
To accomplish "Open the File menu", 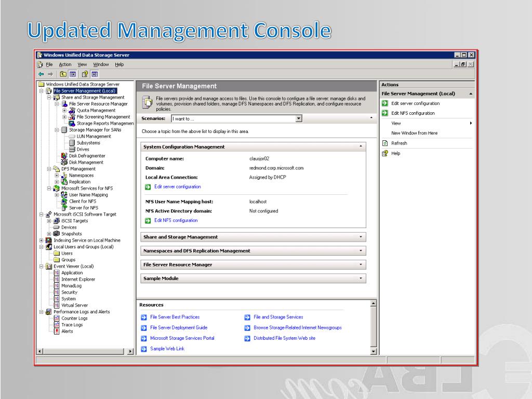I will click(x=49, y=64).
